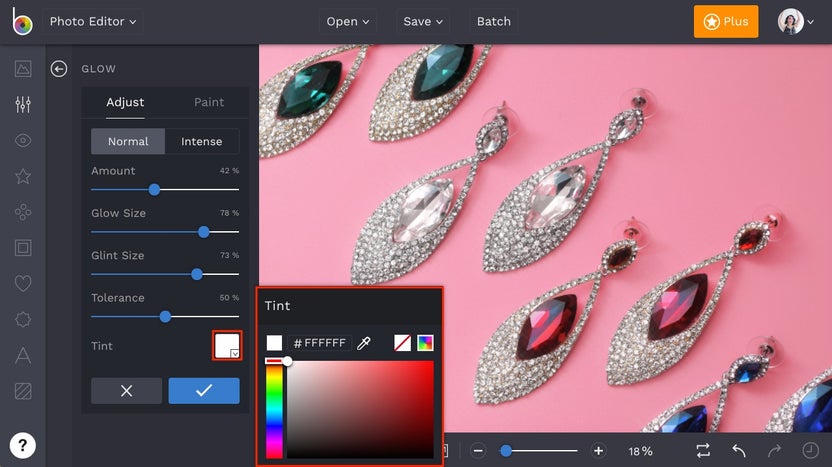Screen dimensions: 832x467
Task: Redo the last action
Action: click(x=774, y=451)
